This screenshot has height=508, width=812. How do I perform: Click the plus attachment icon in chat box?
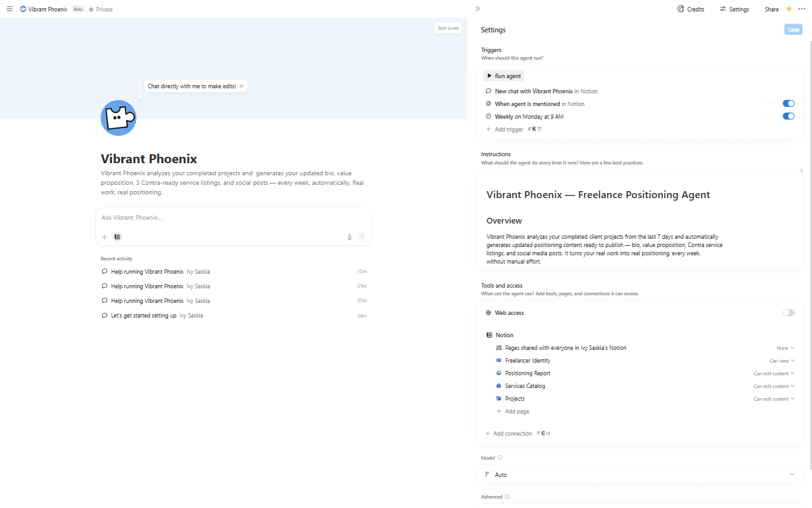click(105, 237)
